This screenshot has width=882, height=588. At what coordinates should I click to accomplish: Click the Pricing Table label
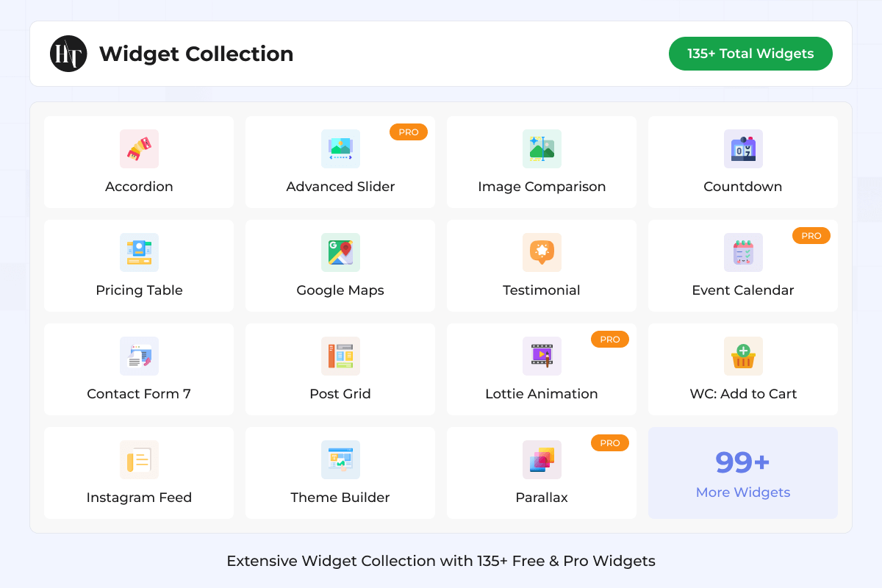click(x=139, y=290)
